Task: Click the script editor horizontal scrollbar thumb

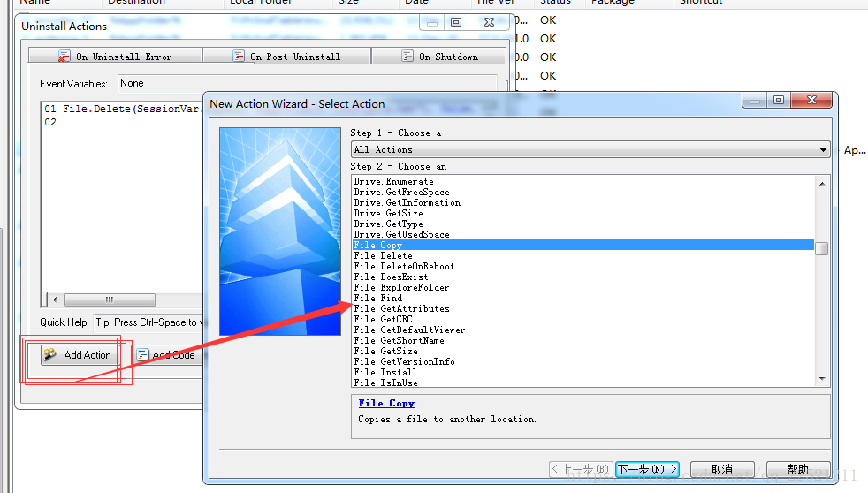Action: (x=109, y=300)
